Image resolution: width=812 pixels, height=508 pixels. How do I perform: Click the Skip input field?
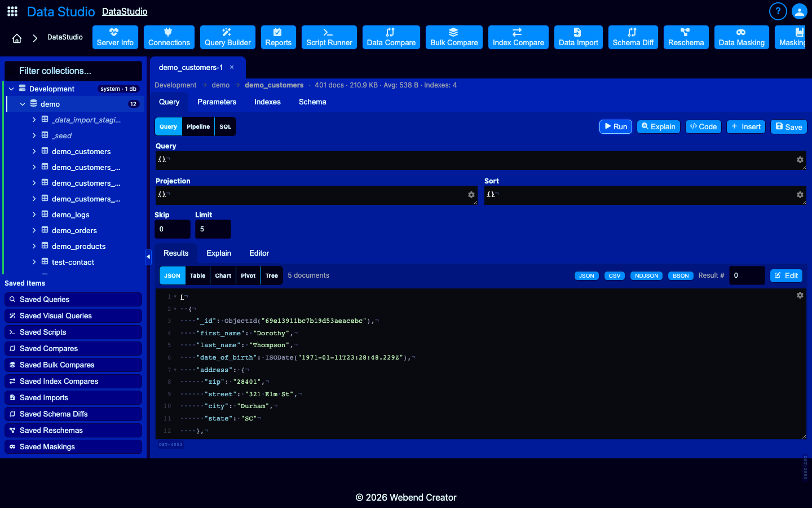click(x=173, y=229)
